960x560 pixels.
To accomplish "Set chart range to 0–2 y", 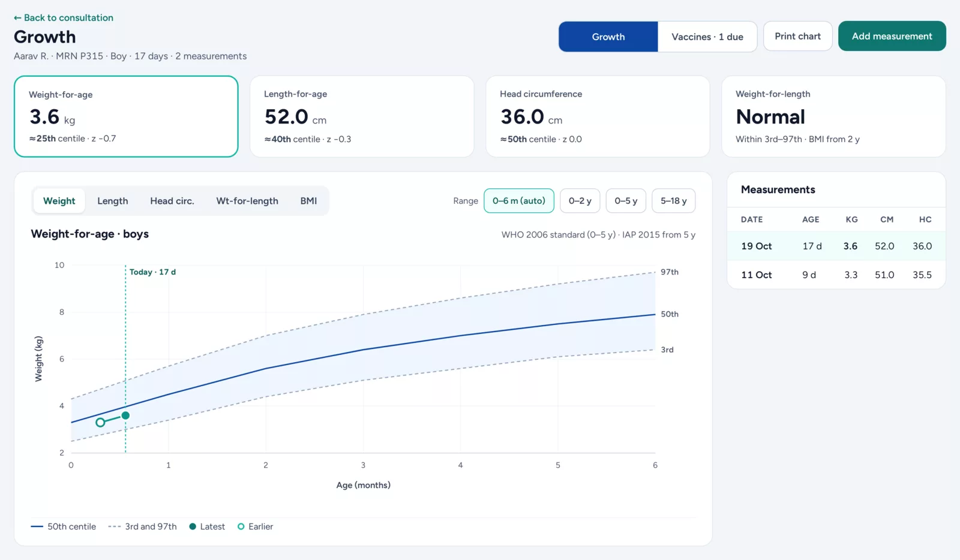I will point(580,201).
